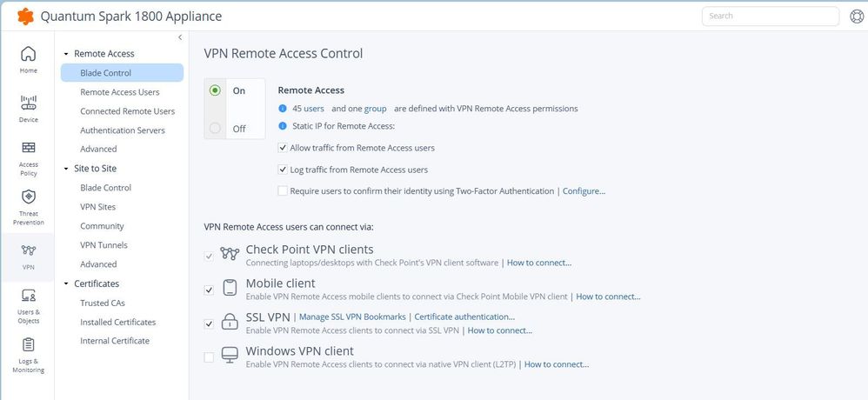Collapse the Remote Access tree section

point(66,54)
